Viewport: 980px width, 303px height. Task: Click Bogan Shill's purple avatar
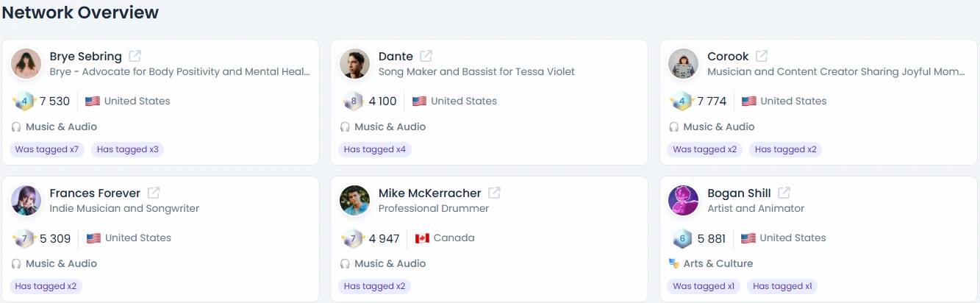coord(684,201)
